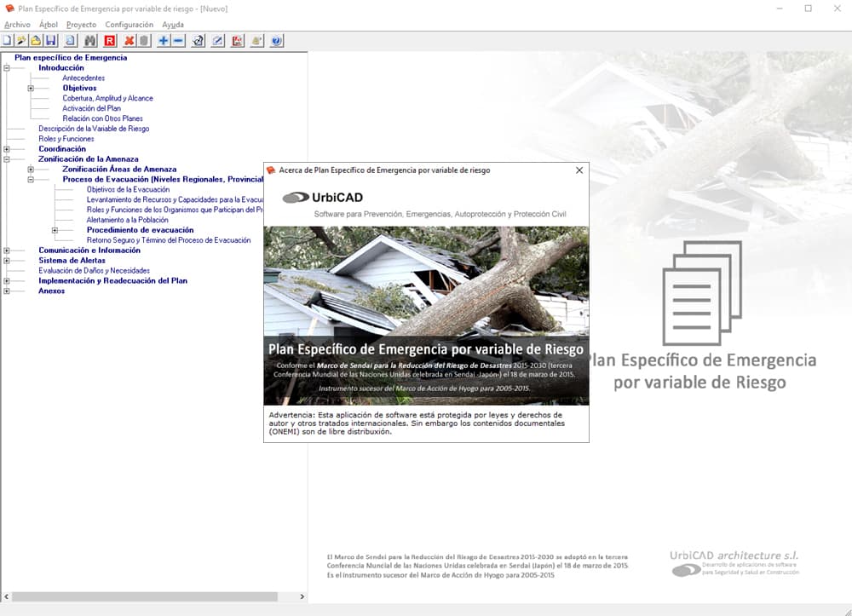
Task: Click the binoculars search icon
Action: (x=90, y=41)
